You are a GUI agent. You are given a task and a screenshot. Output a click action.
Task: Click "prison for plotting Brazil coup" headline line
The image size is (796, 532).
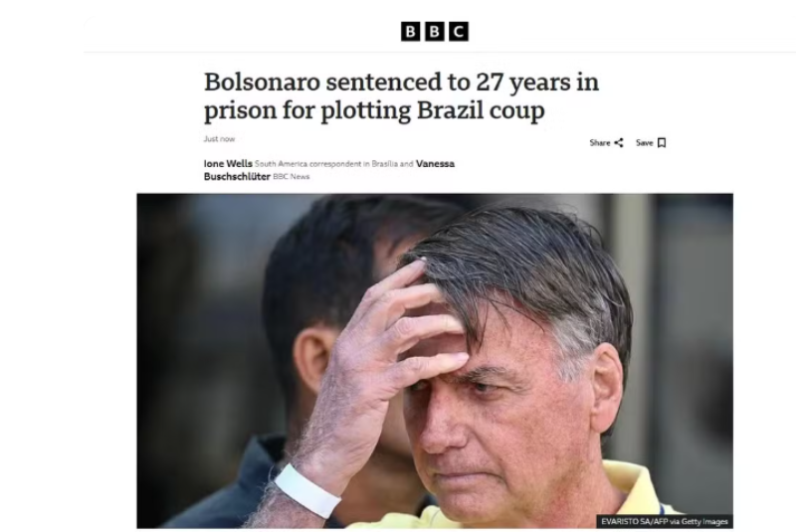[374, 110]
